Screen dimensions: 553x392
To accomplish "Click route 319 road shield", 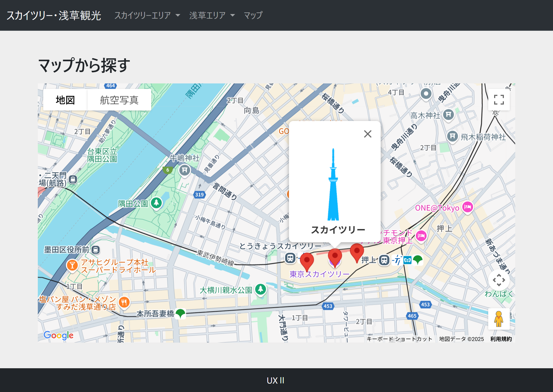I will (x=200, y=195).
